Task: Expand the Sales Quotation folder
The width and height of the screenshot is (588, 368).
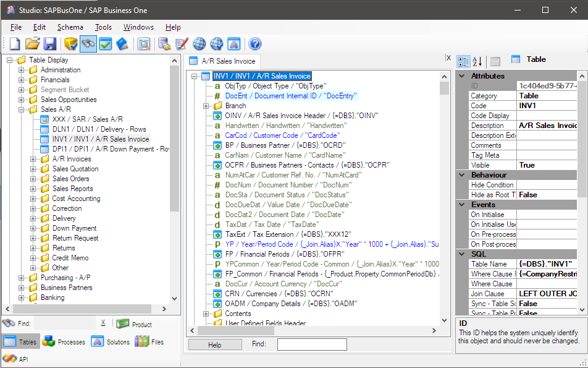Action: tap(33, 169)
